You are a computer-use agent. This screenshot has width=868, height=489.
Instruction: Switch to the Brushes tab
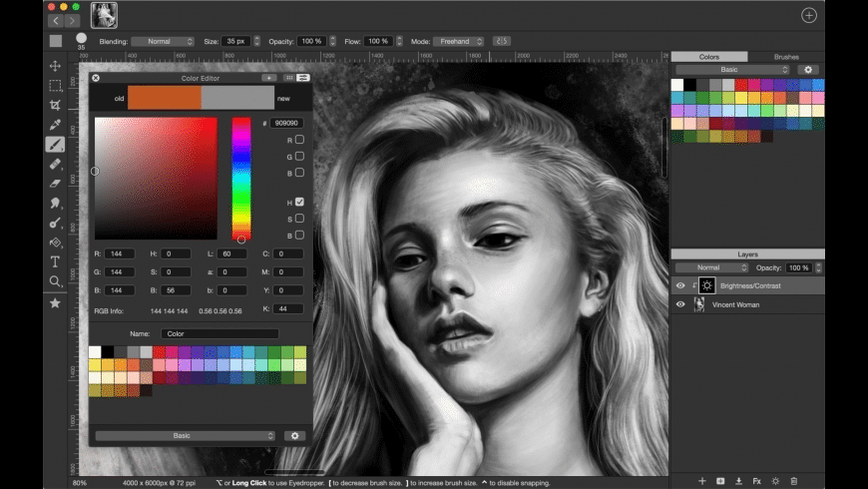[786, 57]
